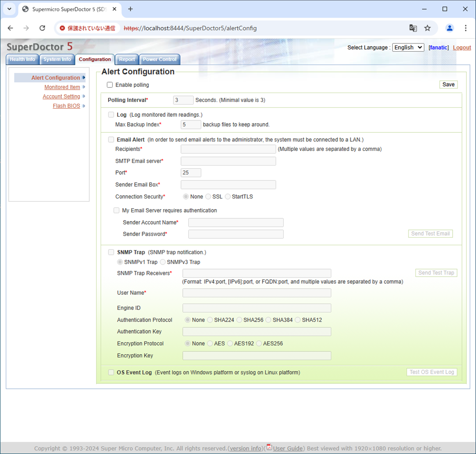This screenshot has height=454, width=476.
Task: Select SNMPv1 Trap radio button
Action: pyautogui.click(x=120, y=262)
